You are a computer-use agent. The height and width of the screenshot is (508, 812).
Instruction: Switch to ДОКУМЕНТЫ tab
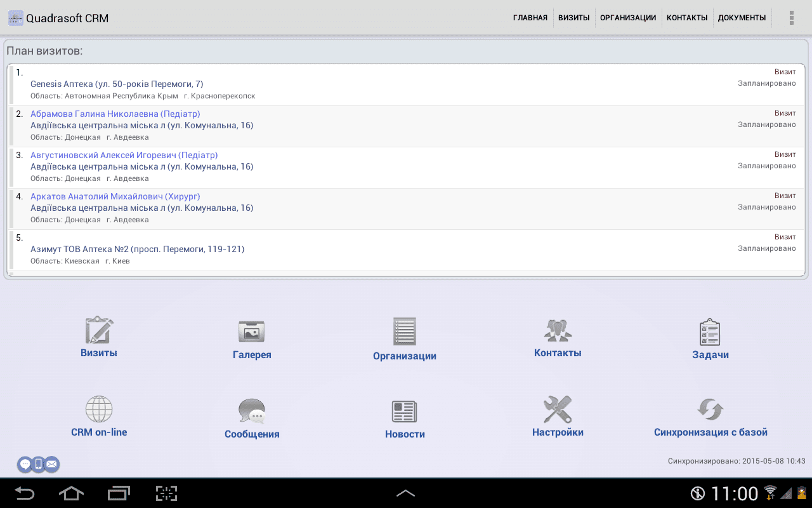pos(742,18)
